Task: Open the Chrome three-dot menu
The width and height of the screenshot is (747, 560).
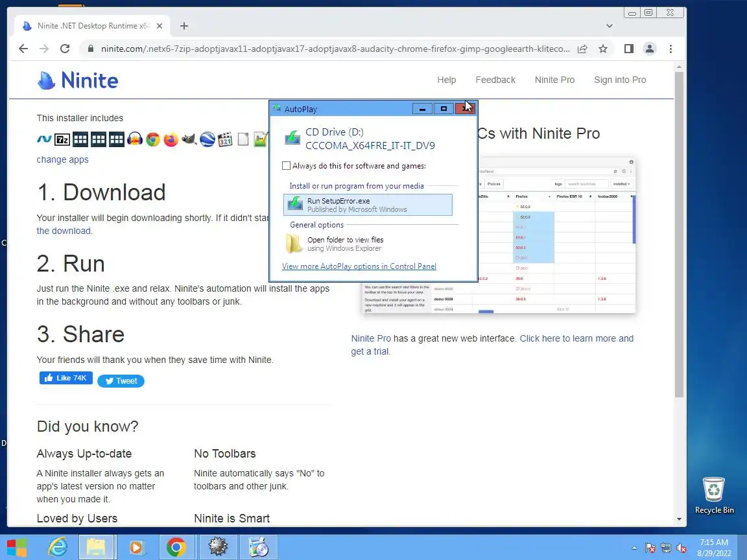Action: (x=670, y=49)
